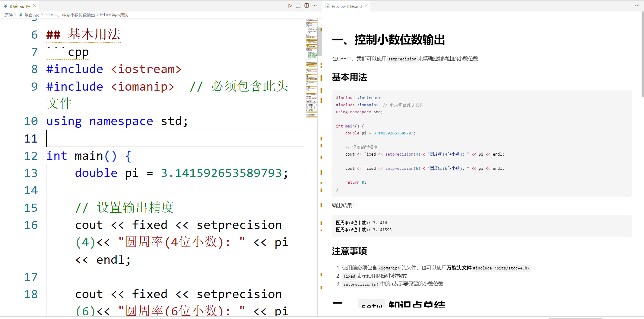Open editor more actions ellipsis
The width and height of the screenshot is (644, 319).
click(x=315, y=6)
